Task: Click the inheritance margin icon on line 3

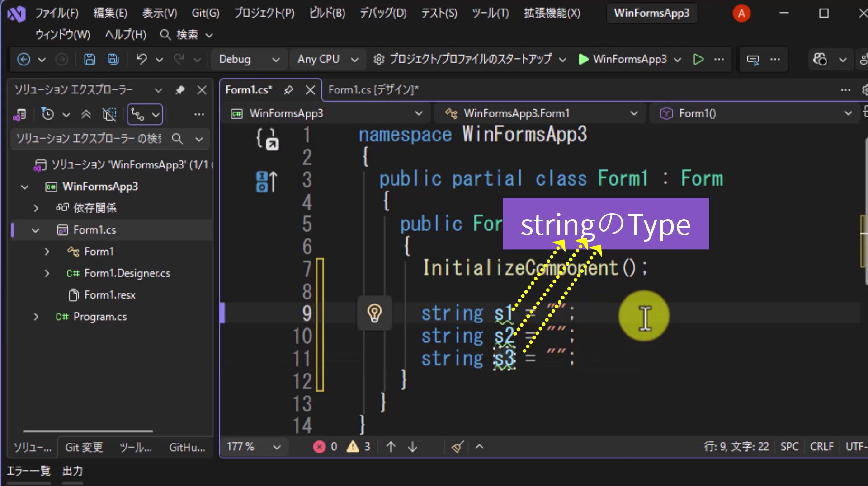Action: point(266,181)
